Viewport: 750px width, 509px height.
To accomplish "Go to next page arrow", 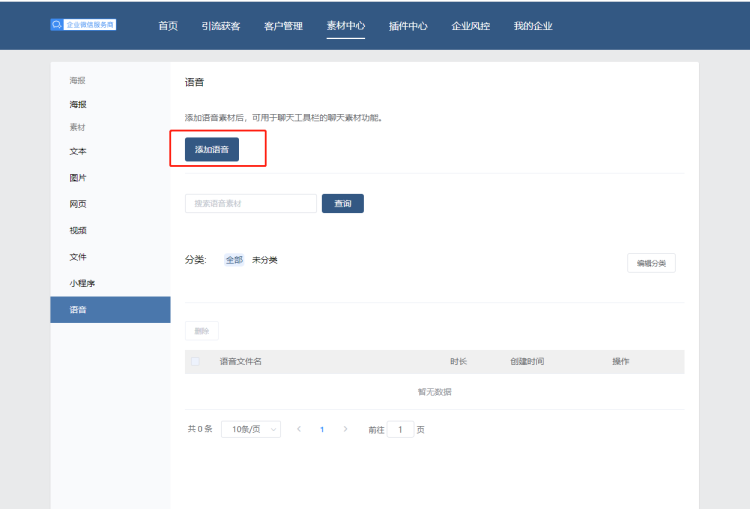I will pos(345,429).
